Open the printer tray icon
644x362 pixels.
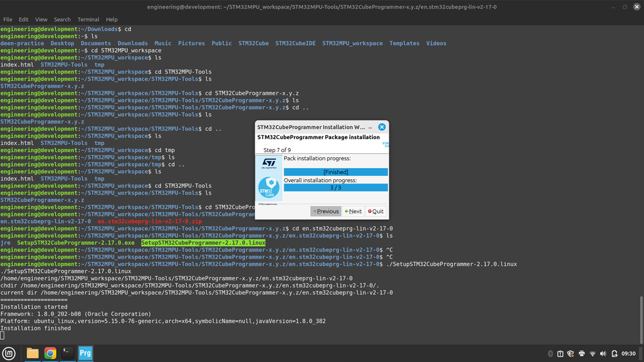click(x=581, y=354)
